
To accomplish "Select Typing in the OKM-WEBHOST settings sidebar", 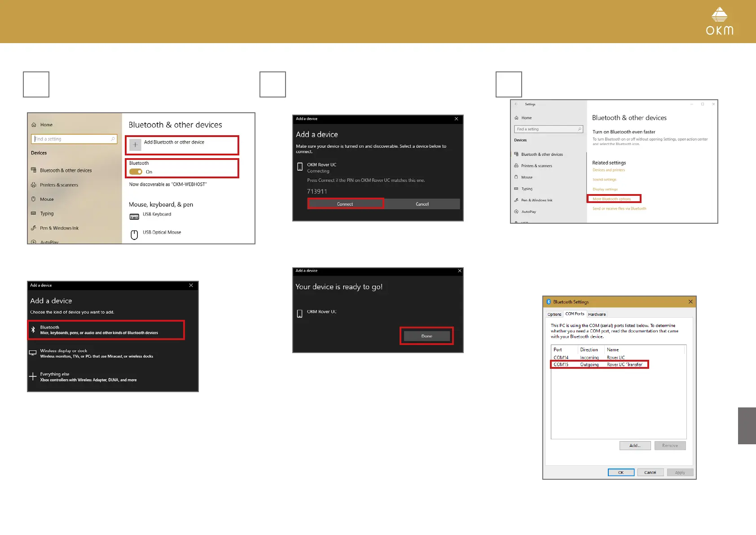I will pyautogui.click(x=47, y=213).
